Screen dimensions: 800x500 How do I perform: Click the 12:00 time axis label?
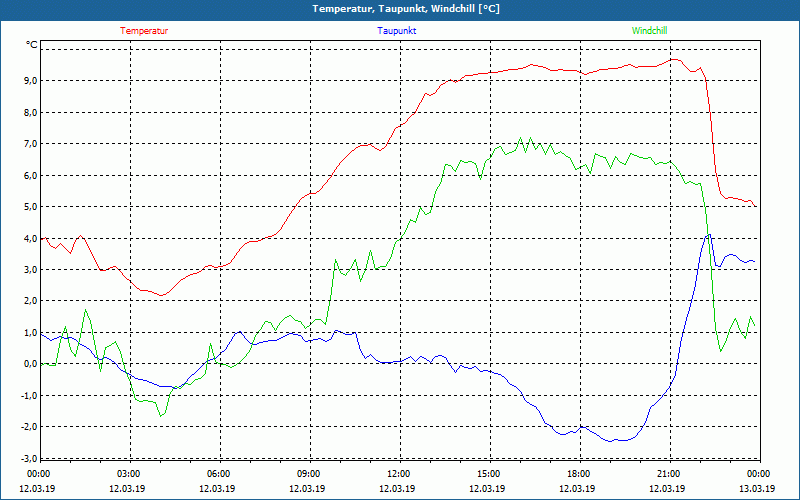pos(398,474)
